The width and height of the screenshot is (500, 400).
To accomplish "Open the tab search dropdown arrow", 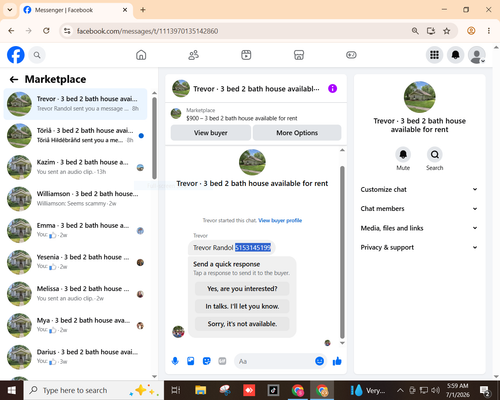I will tap(10, 10).
